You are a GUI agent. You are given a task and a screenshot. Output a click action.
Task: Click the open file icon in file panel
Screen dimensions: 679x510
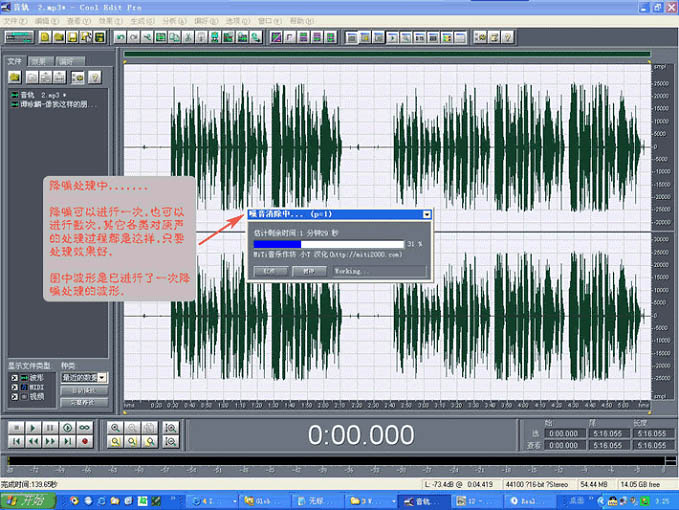click(x=16, y=76)
